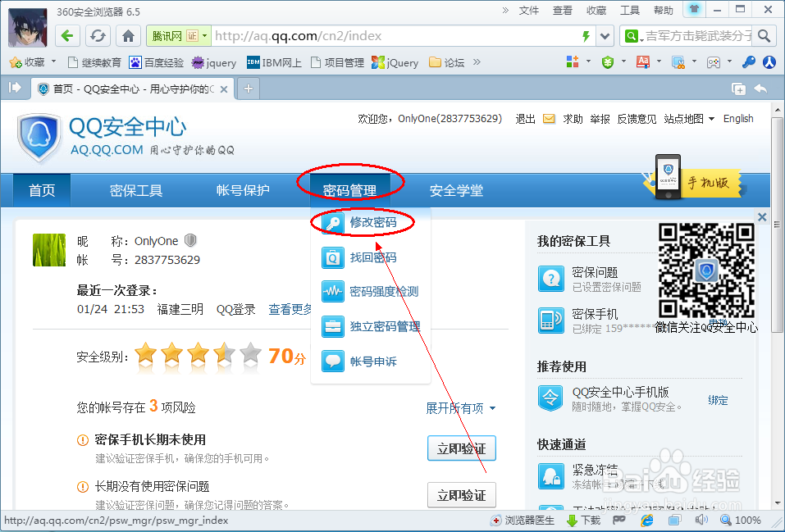This screenshot has width=785, height=532.
Task: Click the 密保问题 question mark icon
Action: pos(550,279)
